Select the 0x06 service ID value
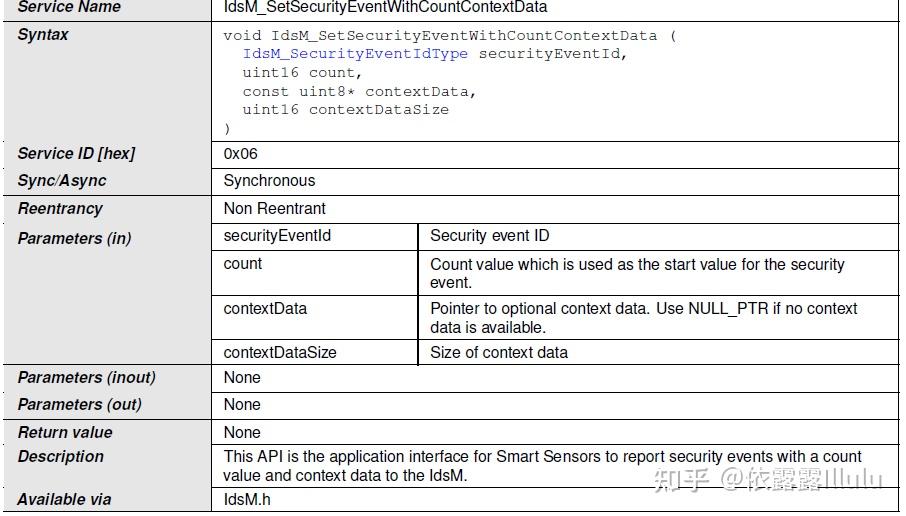Screen dimensions: 906x516 (x=240, y=154)
